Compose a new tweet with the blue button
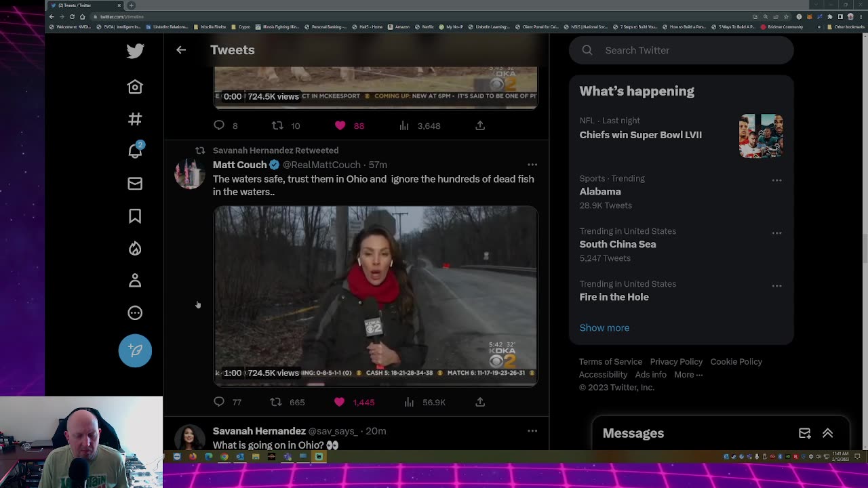This screenshot has width=868, height=488. (135, 350)
